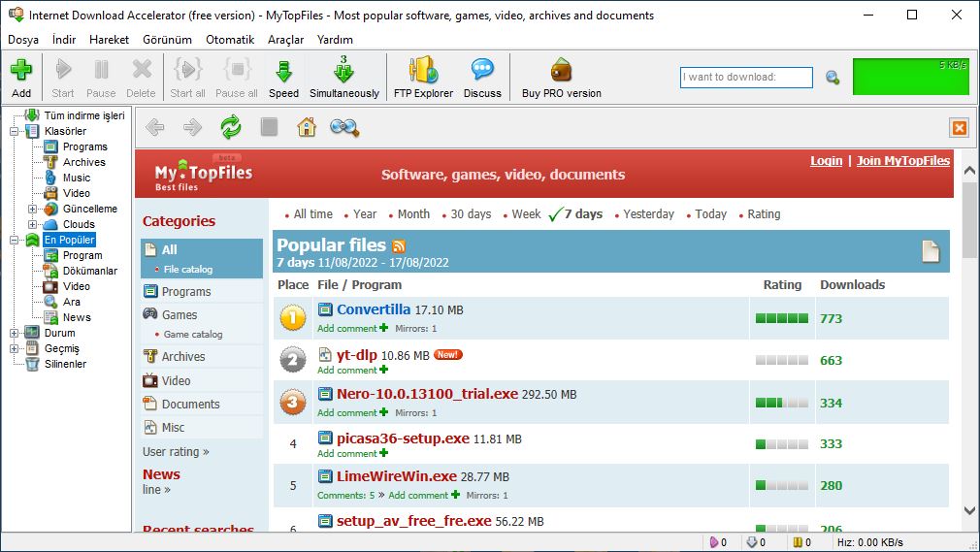Open the Otomatik menu

point(230,40)
